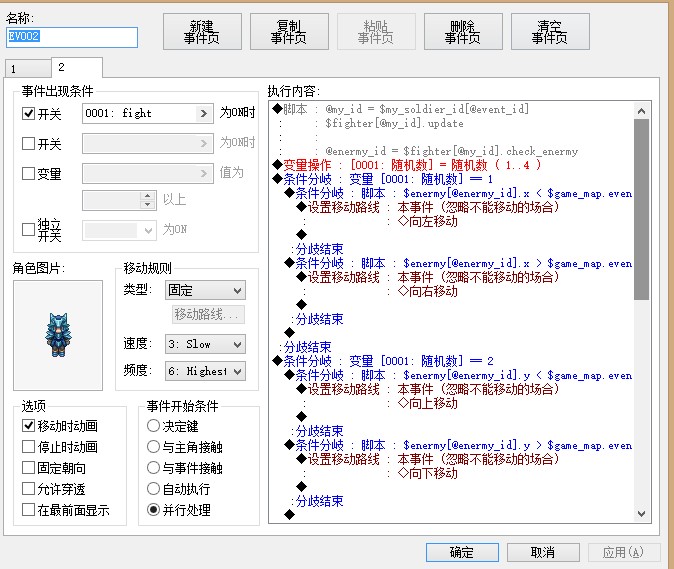
Task: Click the 清空事件页 button
Action: (550, 32)
